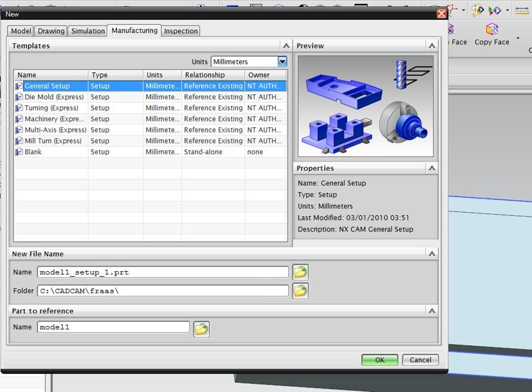Browse for the new file name

tap(300, 272)
